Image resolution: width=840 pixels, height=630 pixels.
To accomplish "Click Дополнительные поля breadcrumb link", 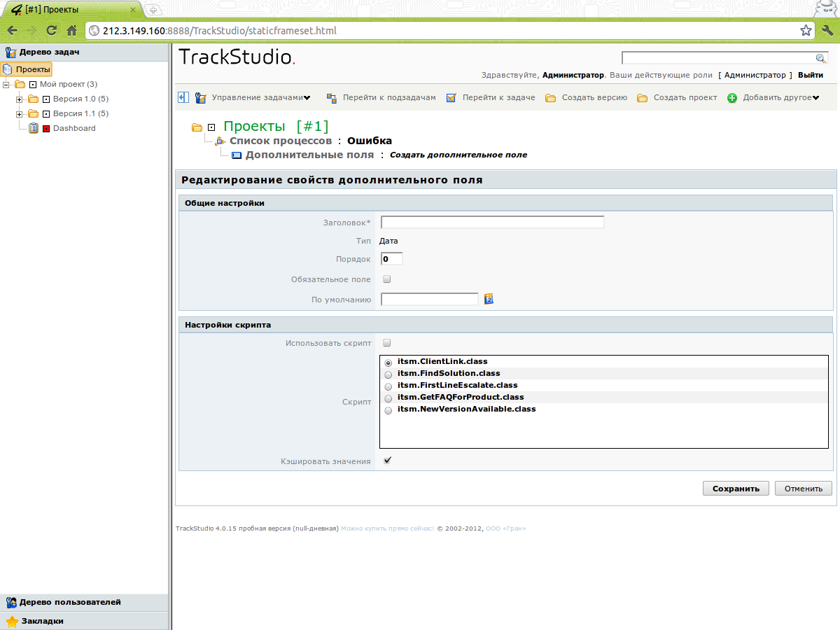I will click(x=309, y=155).
